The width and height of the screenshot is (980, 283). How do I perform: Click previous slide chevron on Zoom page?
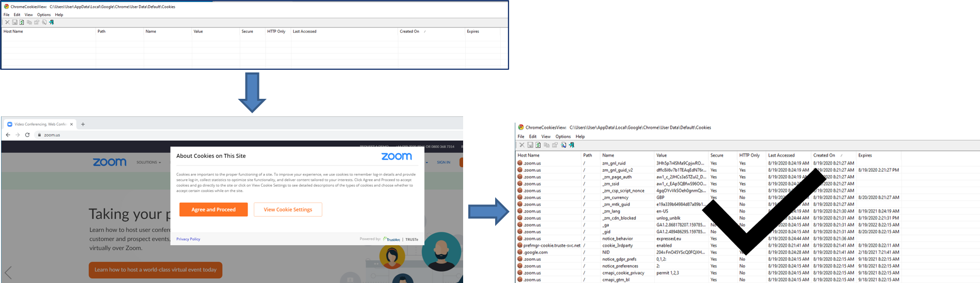pos(8,272)
